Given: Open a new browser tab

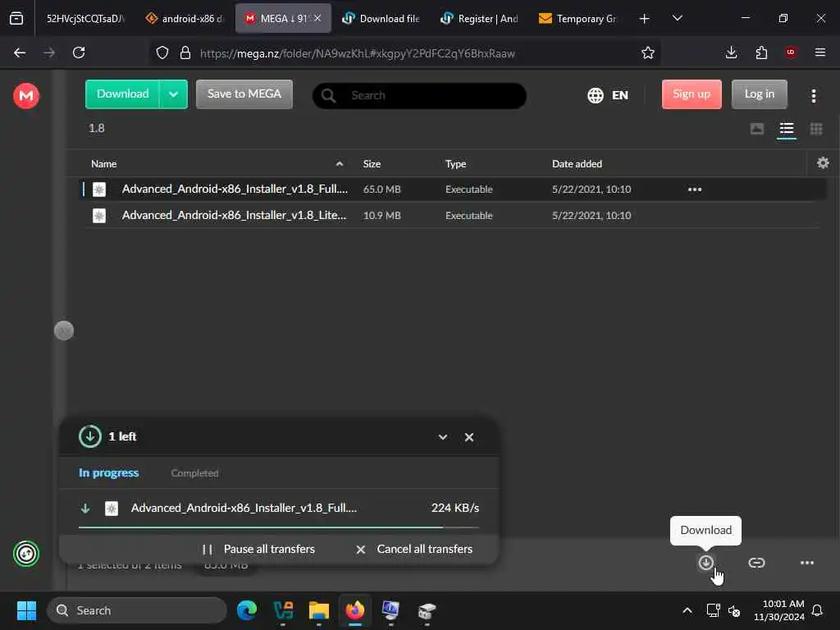Looking at the screenshot, I should (x=645, y=19).
